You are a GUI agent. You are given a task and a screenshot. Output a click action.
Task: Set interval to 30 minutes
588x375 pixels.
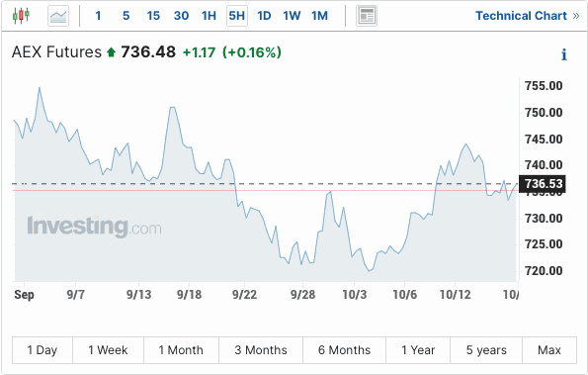click(181, 16)
